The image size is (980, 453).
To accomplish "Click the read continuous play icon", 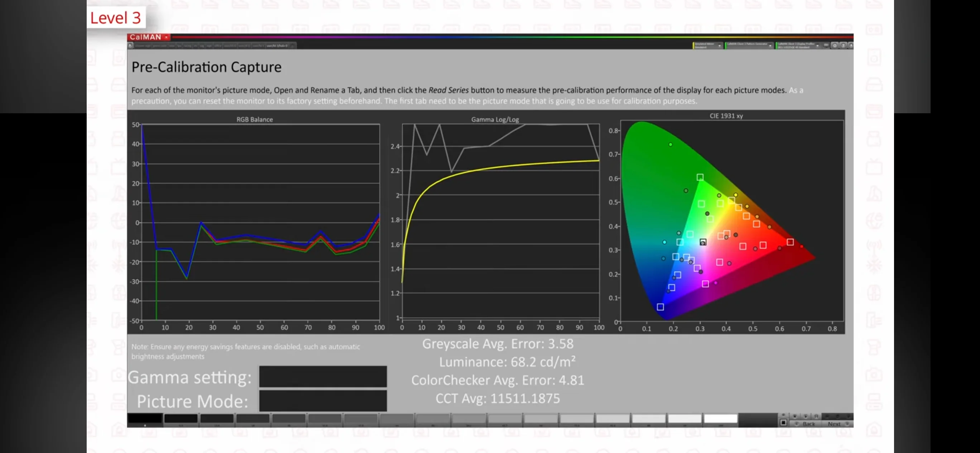I will click(x=806, y=416).
